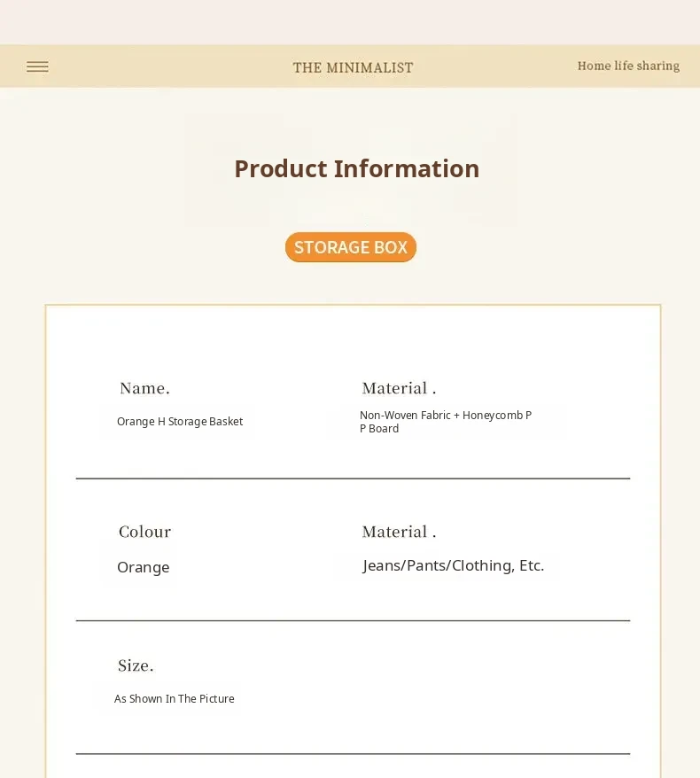Click the Product Information heading
The image size is (700, 778).
click(x=356, y=168)
